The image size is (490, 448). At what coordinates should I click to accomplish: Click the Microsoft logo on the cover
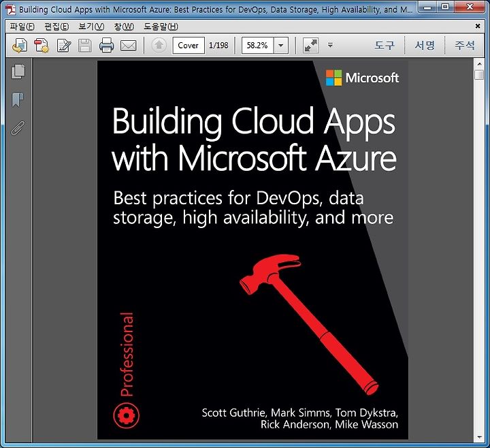click(363, 78)
